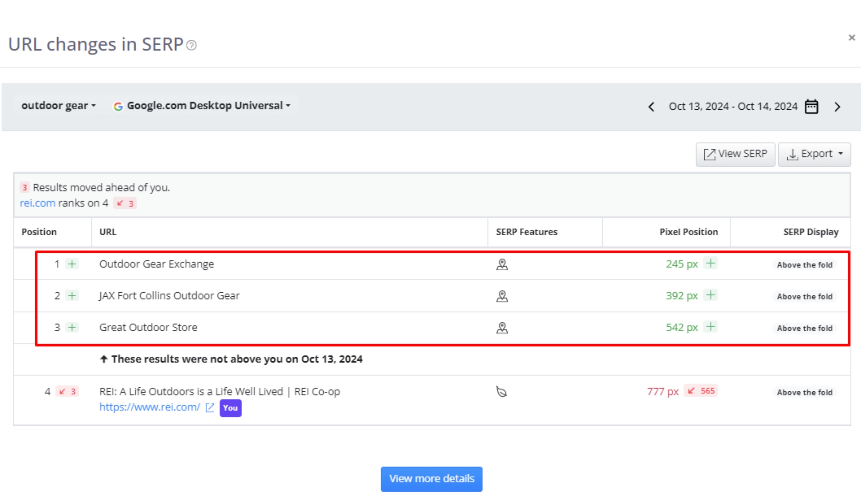Screen dimensions: 861x504
Task: Click the help icon beside the SERP title
Action: (192, 45)
